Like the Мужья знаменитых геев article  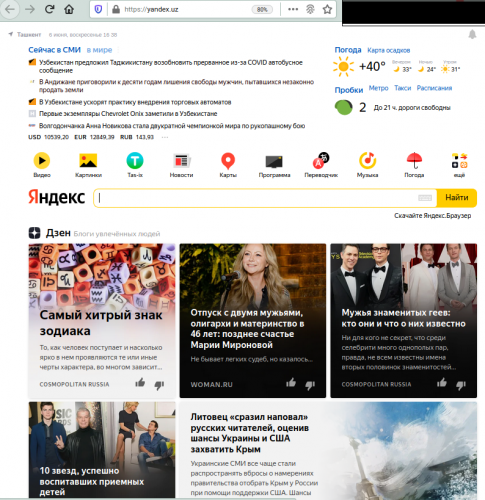[x=442, y=383]
